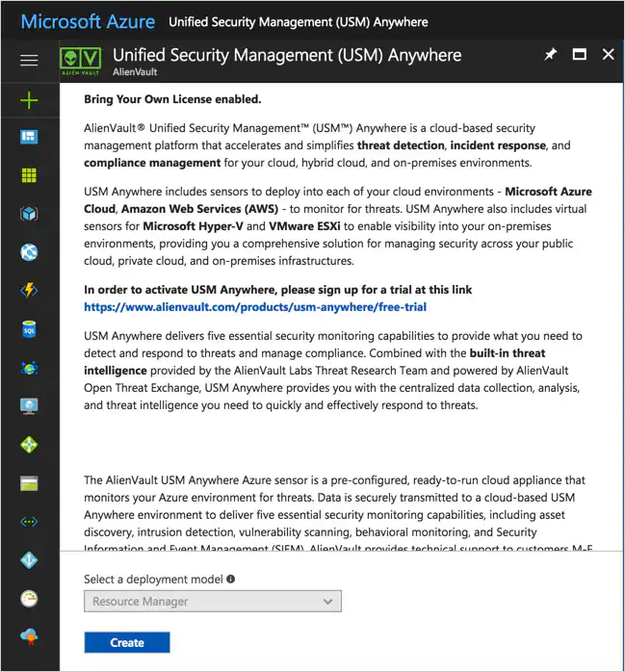The image size is (625, 672).
Task: Open Resource groups cube icon
Action: pos(29,214)
